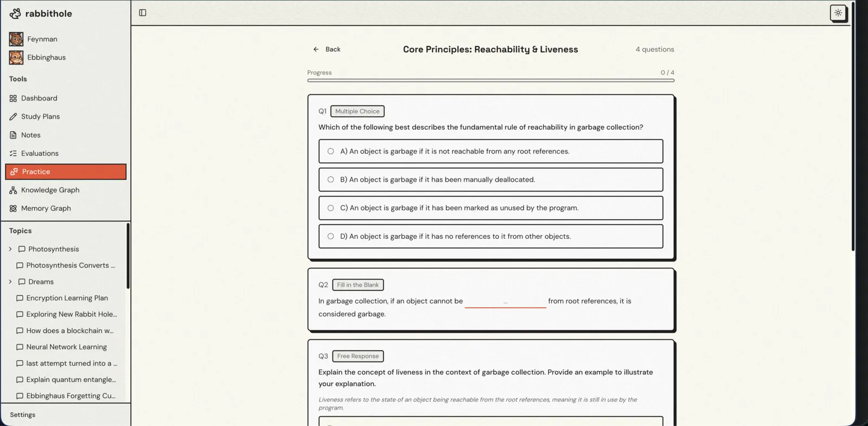Click chat icon beside Explain quantum entanglement
The image size is (868, 426).
click(x=20, y=380)
